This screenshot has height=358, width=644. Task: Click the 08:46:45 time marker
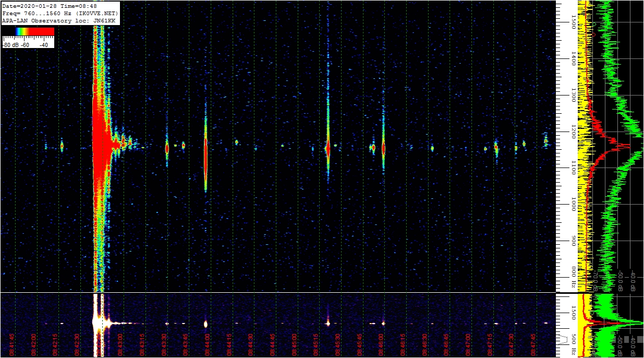pos(446,344)
